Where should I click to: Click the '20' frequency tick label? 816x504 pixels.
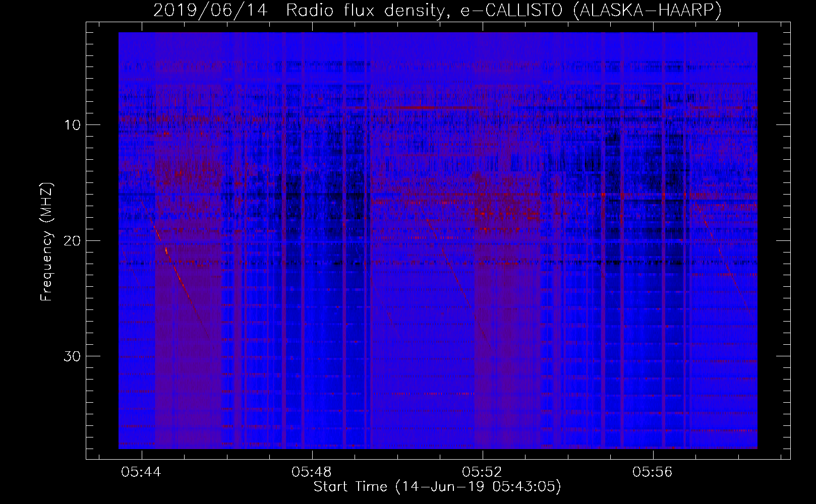pos(73,240)
